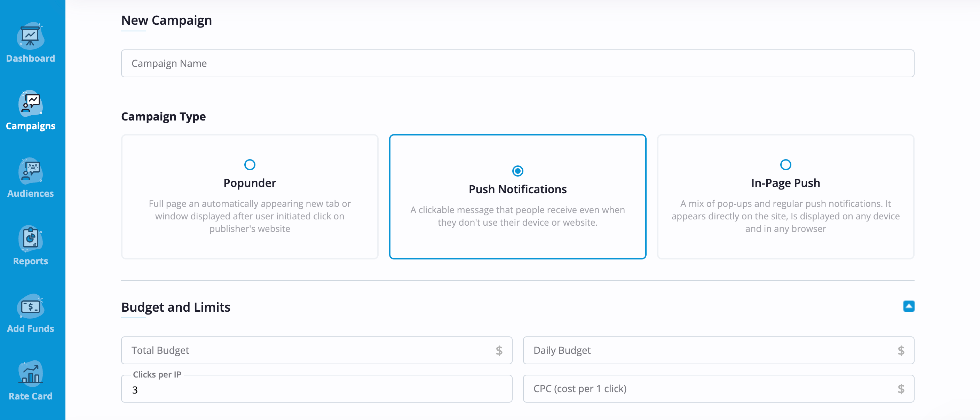The height and width of the screenshot is (420, 980).
Task: Collapse the Budget and Limits section
Action: click(x=909, y=306)
